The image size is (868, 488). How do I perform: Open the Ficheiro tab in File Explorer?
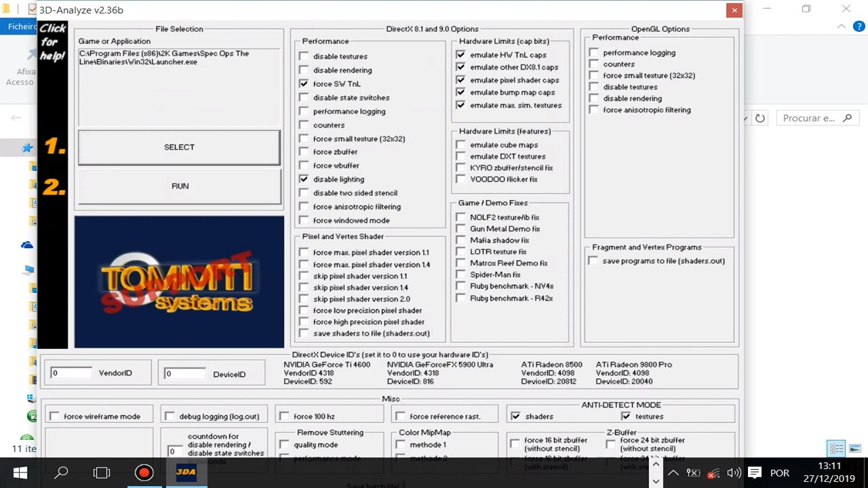pos(22,26)
